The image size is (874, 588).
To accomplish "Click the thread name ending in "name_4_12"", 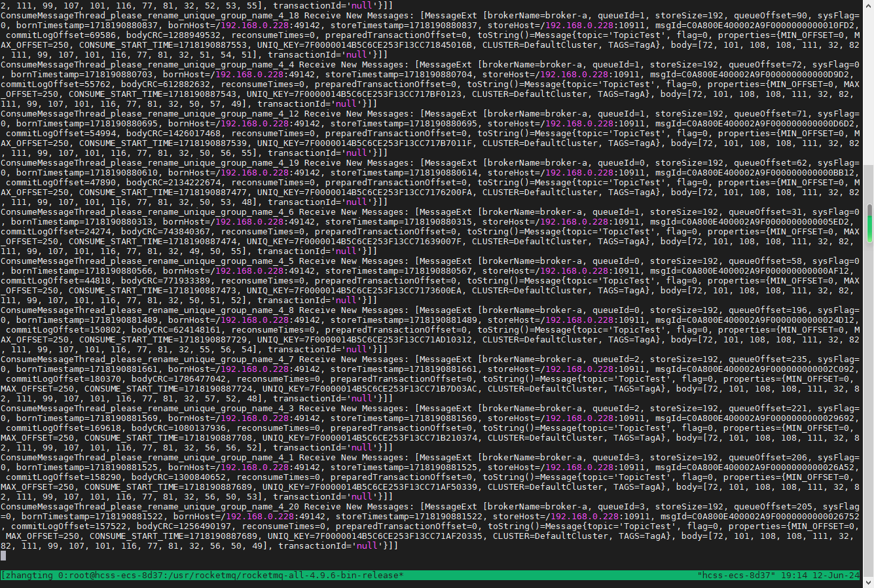I will tap(150, 114).
